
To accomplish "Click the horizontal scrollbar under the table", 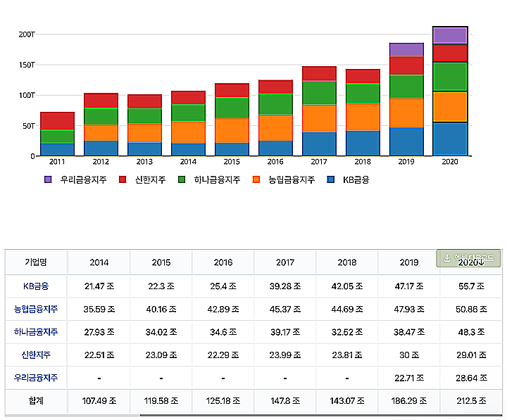I will click(x=321, y=416).
